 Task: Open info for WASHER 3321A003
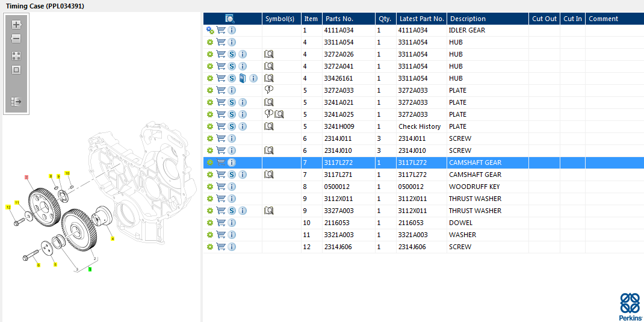coord(232,235)
